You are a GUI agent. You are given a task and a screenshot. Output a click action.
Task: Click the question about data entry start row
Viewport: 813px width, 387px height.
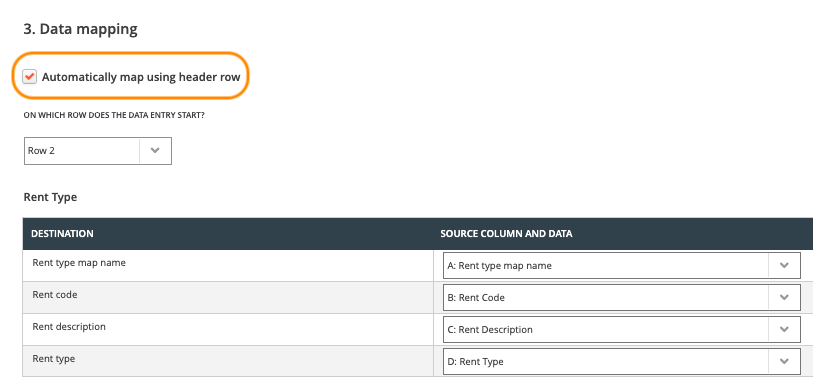[114, 115]
